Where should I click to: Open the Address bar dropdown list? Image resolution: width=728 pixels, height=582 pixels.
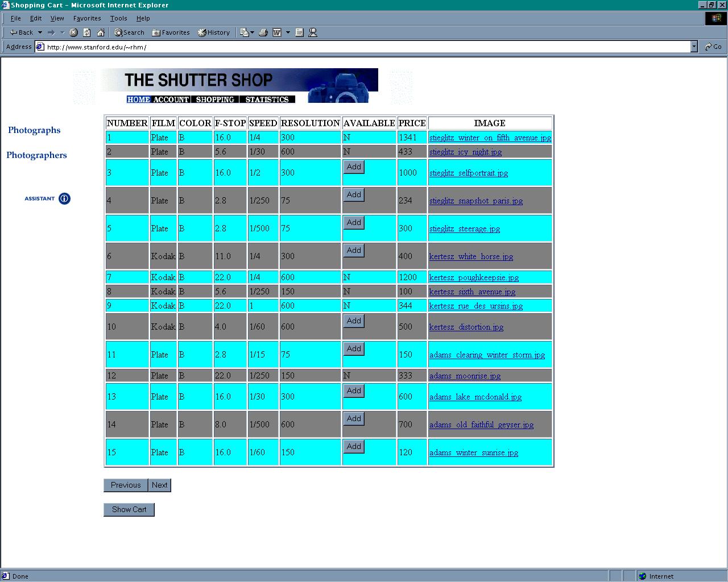(694, 47)
